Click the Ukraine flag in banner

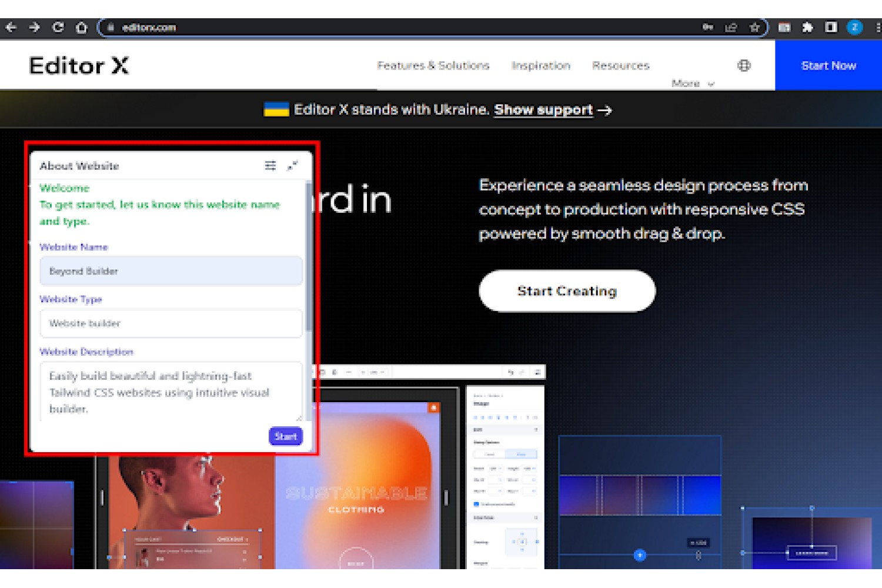[x=276, y=109]
